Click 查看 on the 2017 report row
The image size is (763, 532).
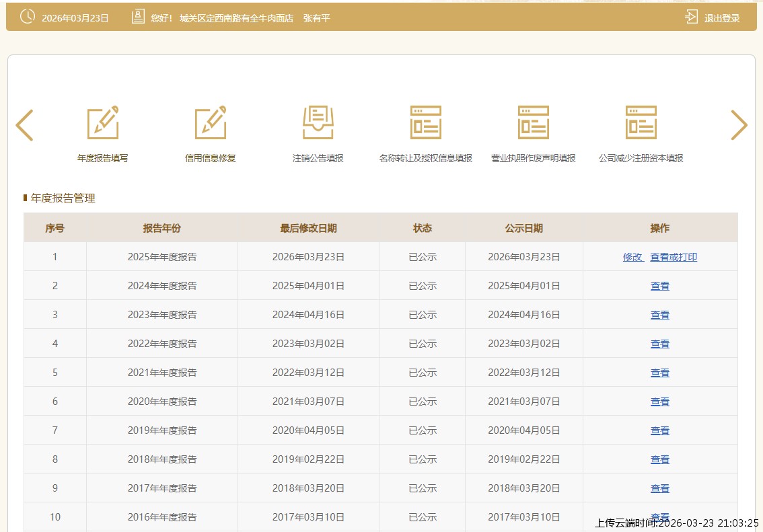(659, 488)
